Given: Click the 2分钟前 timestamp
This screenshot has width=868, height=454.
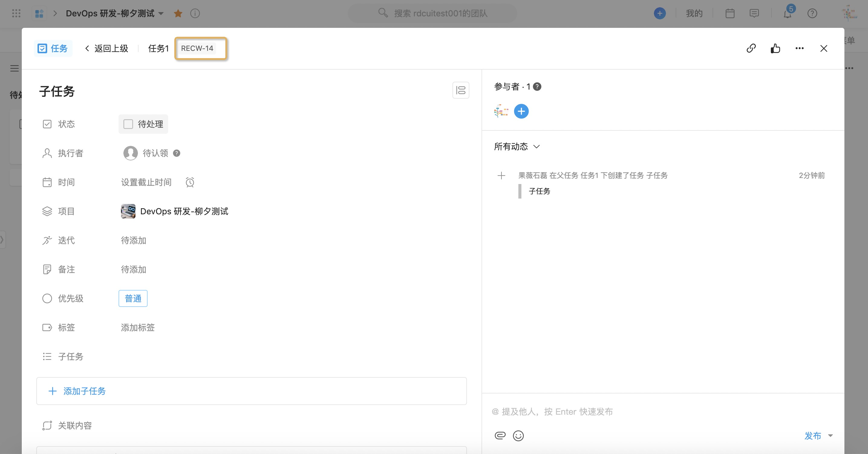Looking at the screenshot, I should point(811,175).
